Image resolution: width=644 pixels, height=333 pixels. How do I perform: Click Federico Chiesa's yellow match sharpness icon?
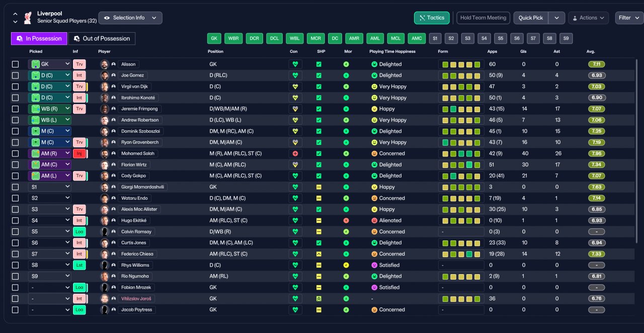(318, 254)
